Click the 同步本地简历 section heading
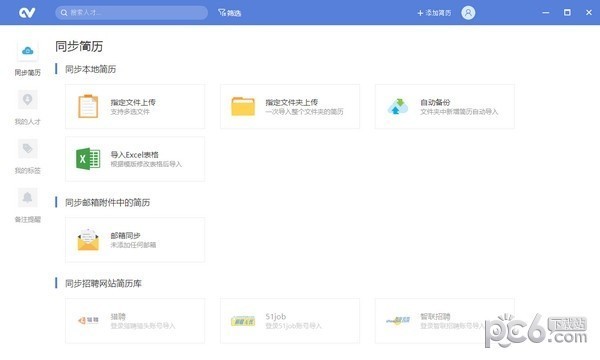 (90, 69)
